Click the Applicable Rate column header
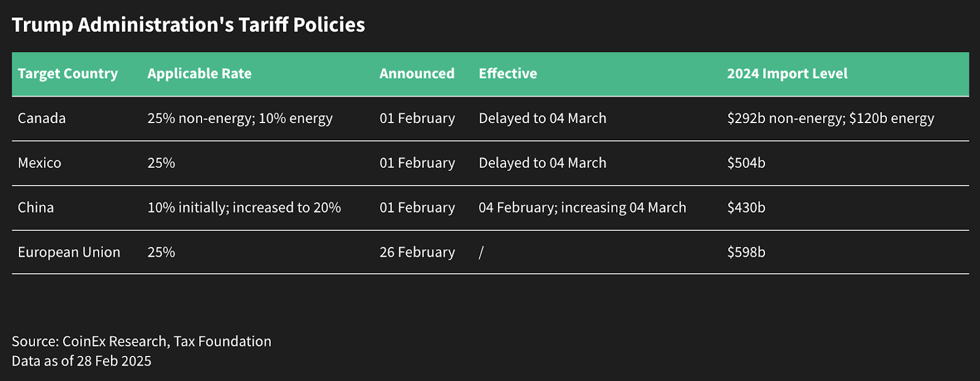980x381 pixels. click(199, 74)
